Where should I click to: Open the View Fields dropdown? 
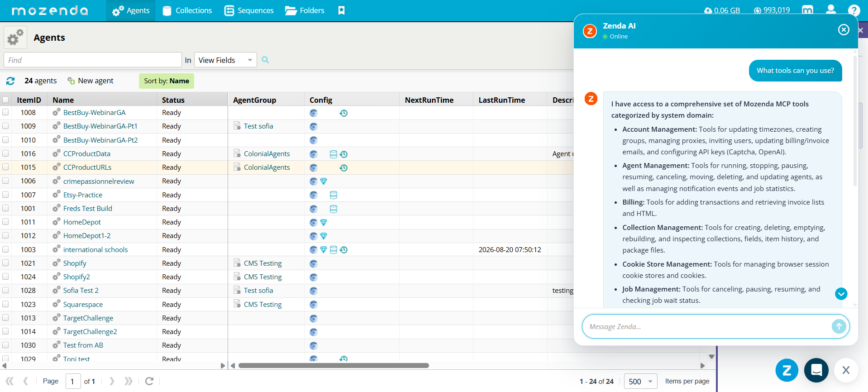(x=225, y=60)
